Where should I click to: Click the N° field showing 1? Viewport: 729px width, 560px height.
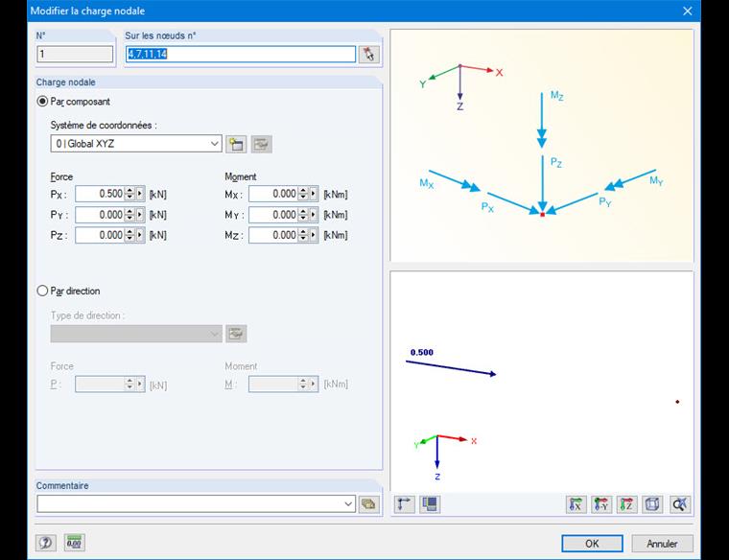75,54
